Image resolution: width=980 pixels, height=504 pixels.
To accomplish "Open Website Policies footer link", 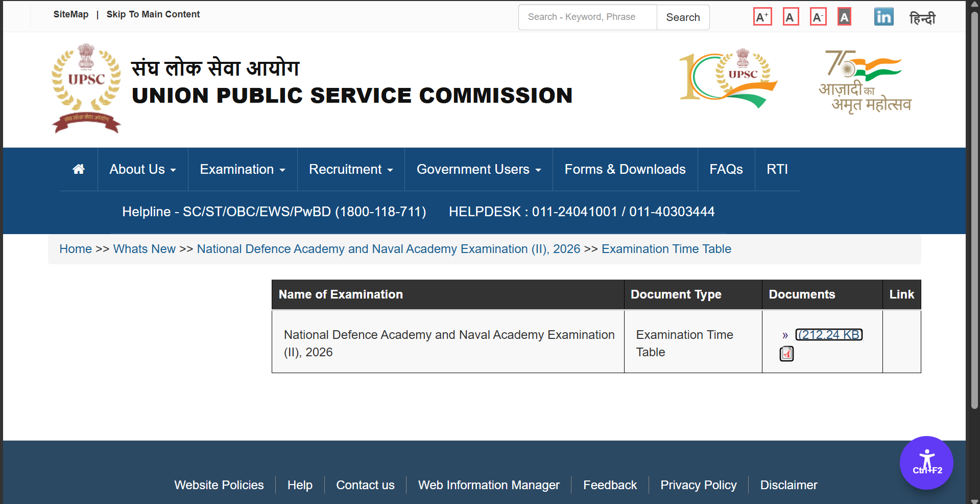I will (219, 485).
